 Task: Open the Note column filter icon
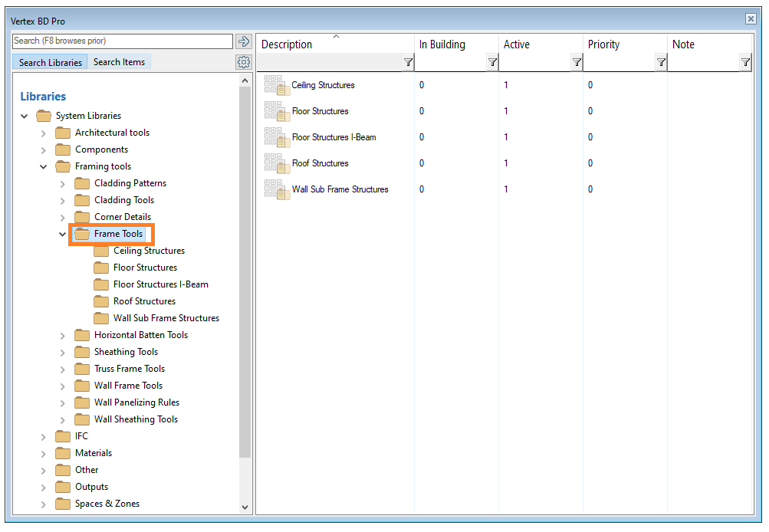pyautogui.click(x=745, y=63)
